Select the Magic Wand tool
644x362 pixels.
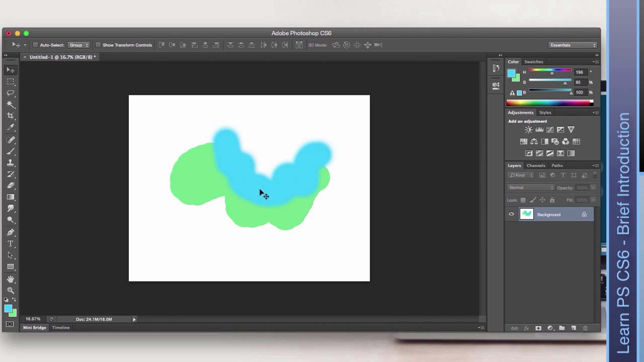tap(11, 105)
